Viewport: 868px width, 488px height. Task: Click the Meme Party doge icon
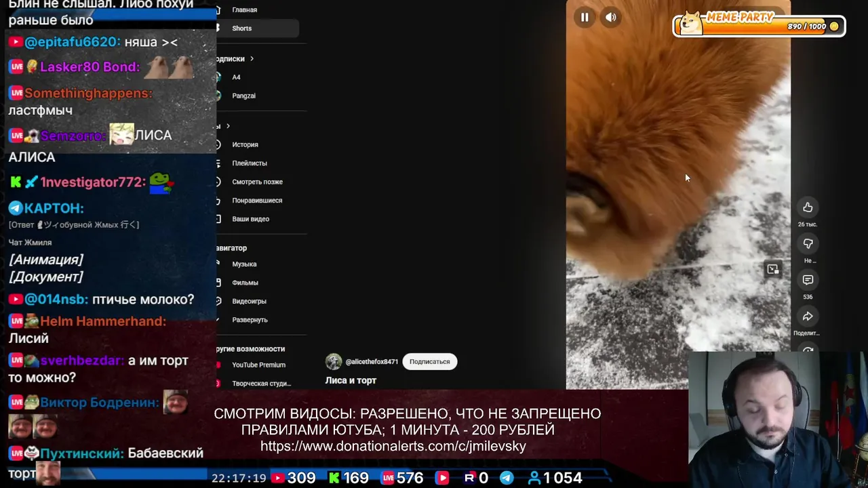(x=691, y=23)
